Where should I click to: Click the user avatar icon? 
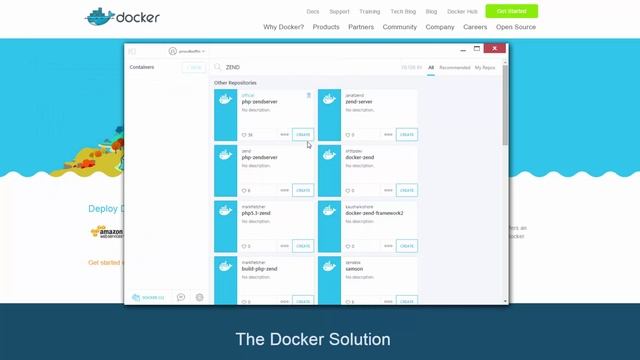[173, 51]
